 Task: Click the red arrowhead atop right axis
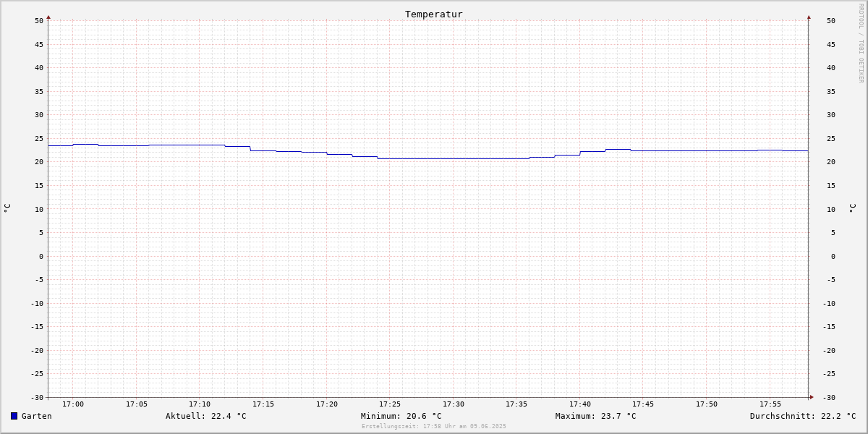[809, 17]
